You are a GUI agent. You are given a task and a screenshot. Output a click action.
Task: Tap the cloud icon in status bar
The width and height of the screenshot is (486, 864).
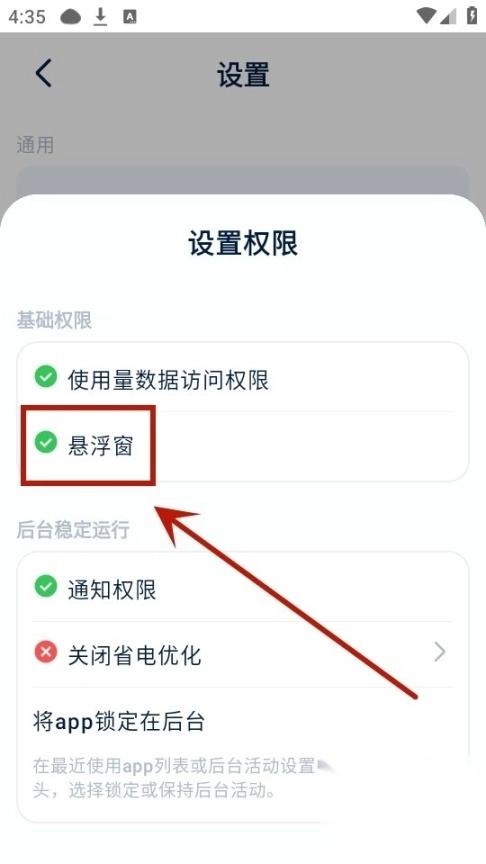pyautogui.click(x=71, y=17)
